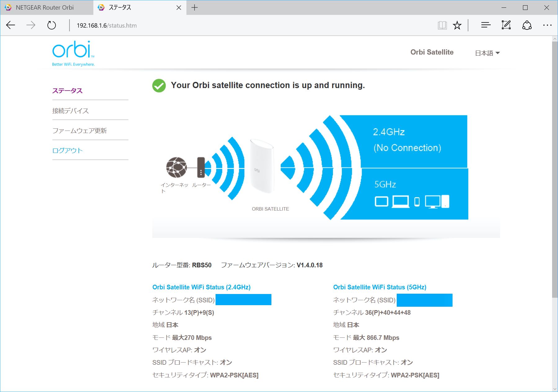This screenshot has width=558, height=392.
Task: Click the scrollbar up arrow
Action: (x=554, y=39)
